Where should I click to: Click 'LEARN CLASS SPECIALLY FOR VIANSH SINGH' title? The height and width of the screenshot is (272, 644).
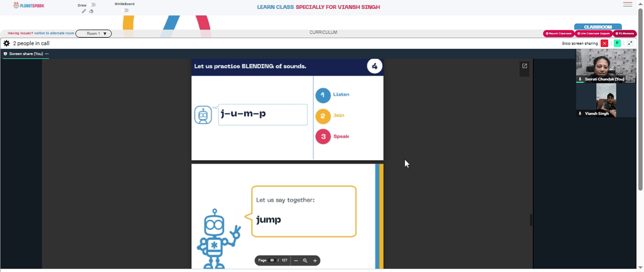point(318,7)
